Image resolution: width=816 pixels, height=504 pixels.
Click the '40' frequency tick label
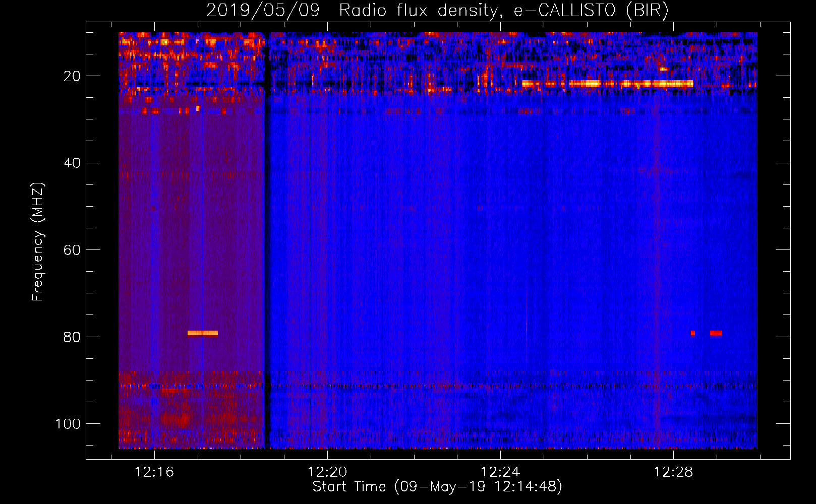coord(72,163)
